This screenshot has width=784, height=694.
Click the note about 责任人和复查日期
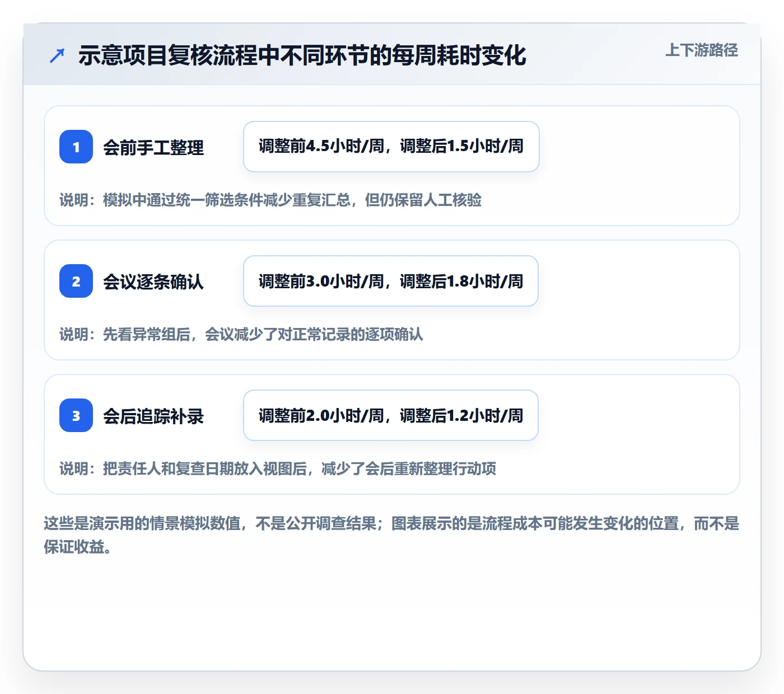278,469
